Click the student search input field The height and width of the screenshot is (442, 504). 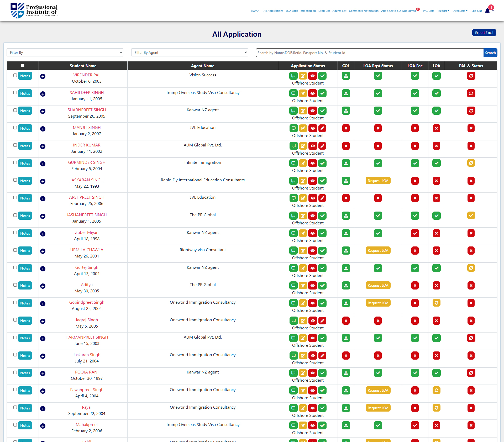(369, 53)
